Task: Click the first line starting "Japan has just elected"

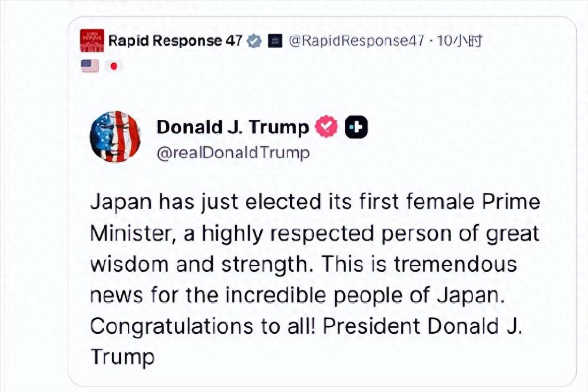Action: click(315, 203)
